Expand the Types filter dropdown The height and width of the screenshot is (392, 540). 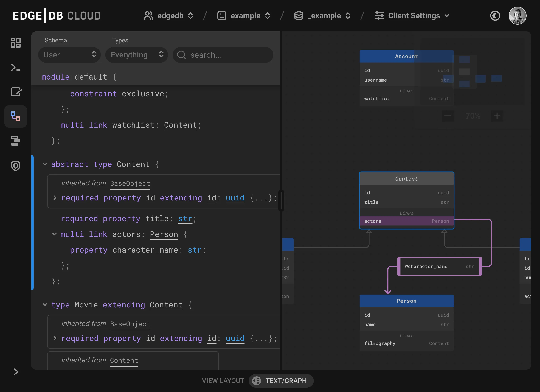[x=136, y=55]
